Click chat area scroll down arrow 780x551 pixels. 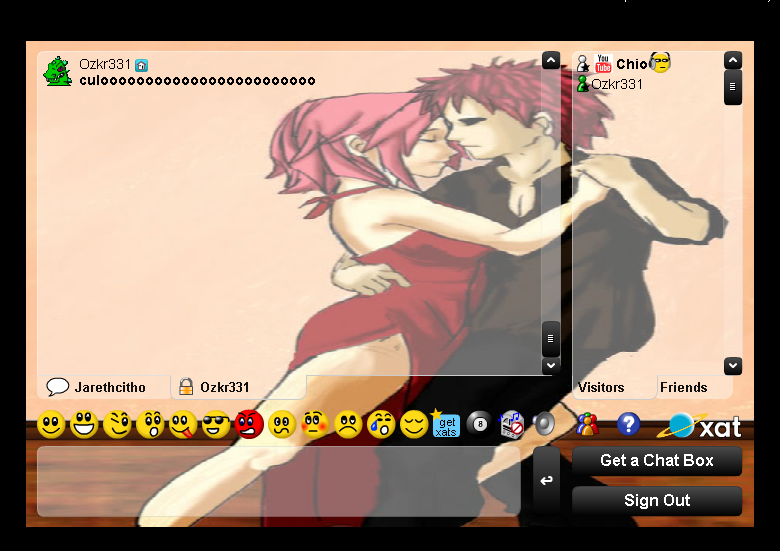(551, 366)
